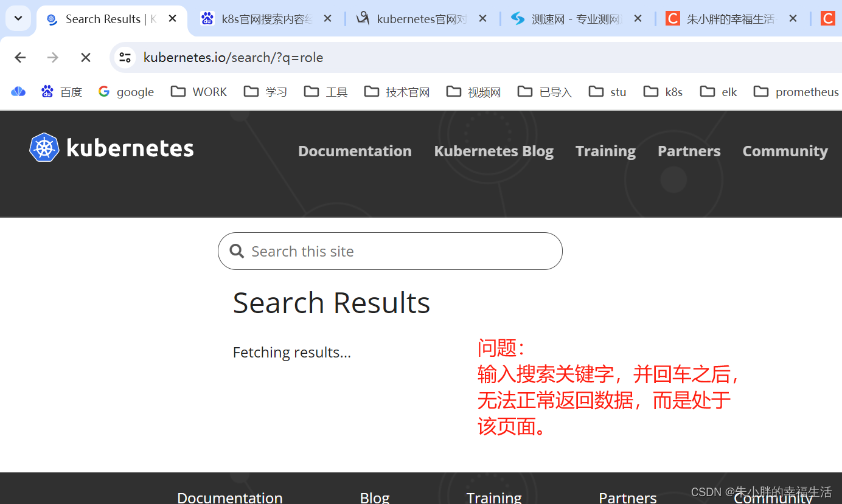Switch to the 测速网 tab

click(x=577, y=19)
